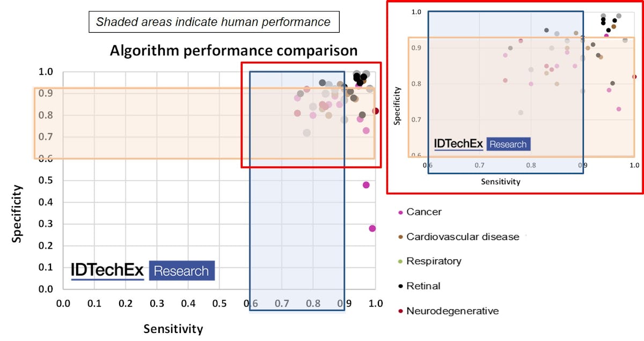Click the Specificity axis label of main chart
The image size is (644, 341).
tap(18, 213)
